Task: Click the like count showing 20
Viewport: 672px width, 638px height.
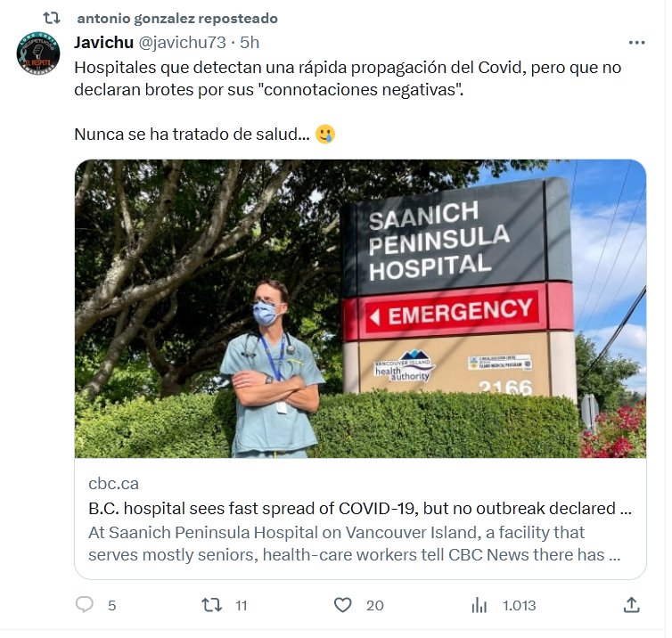Action: [374, 605]
